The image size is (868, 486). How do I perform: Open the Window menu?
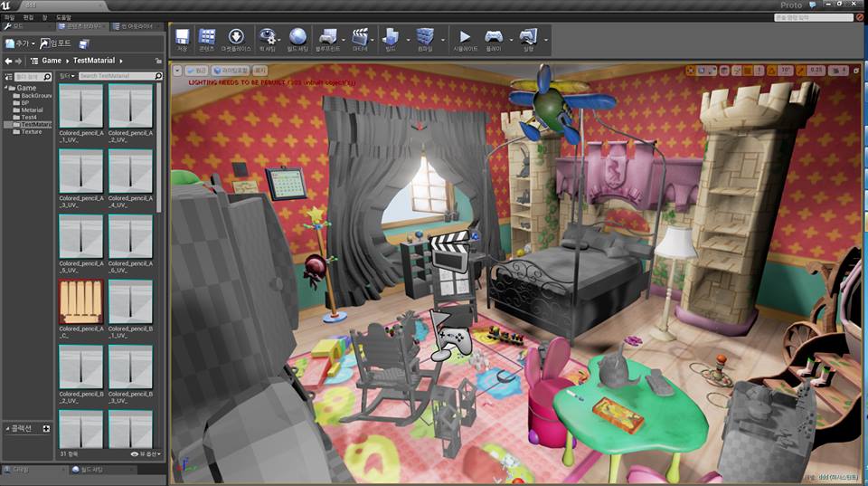[45, 18]
